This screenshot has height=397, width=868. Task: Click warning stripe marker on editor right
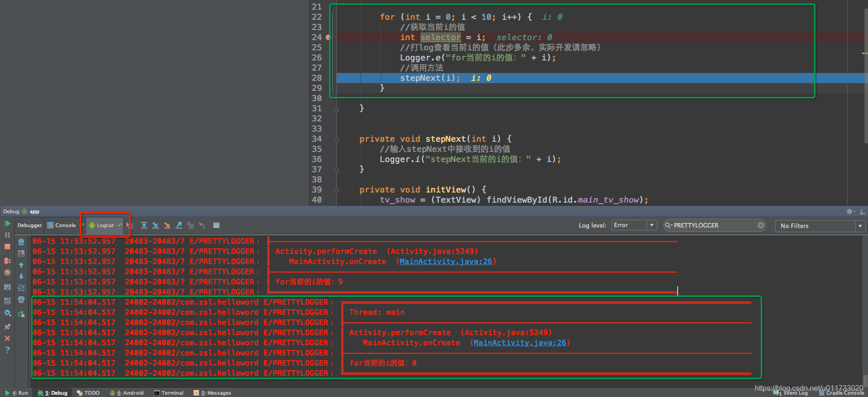864,54
